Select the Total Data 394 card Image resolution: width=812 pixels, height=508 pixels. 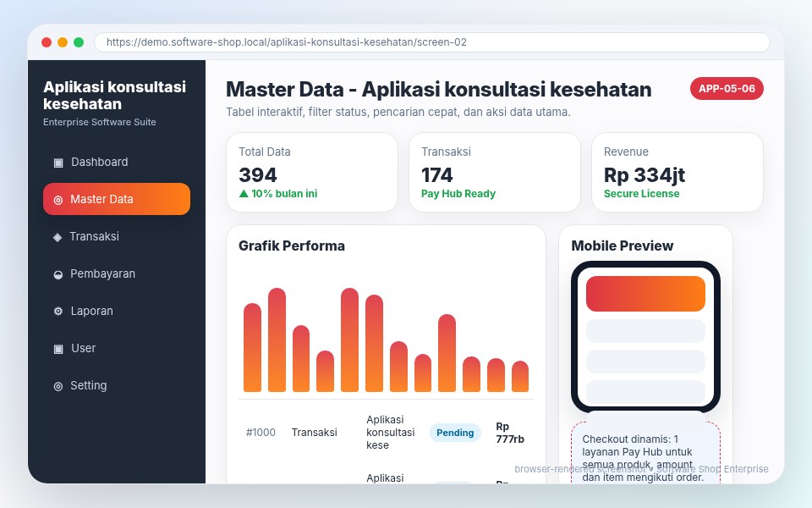312,172
